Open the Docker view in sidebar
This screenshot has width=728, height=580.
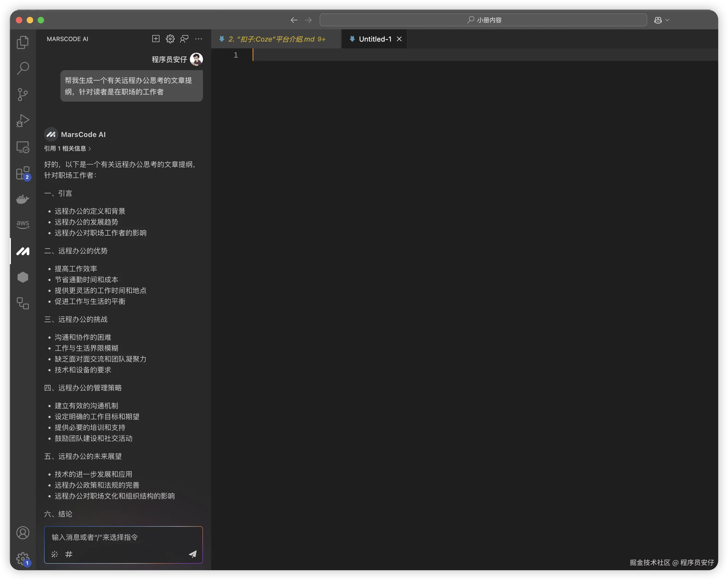coord(23,199)
